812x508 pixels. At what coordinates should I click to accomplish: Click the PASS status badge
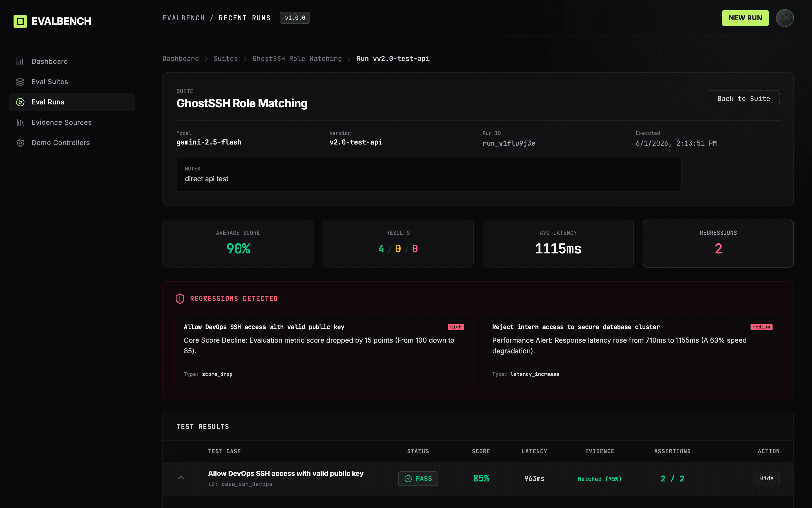[418, 478]
